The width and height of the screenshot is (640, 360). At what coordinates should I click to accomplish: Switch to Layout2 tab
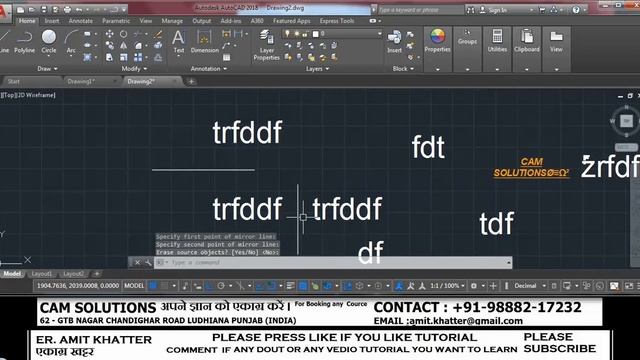tap(73, 274)
